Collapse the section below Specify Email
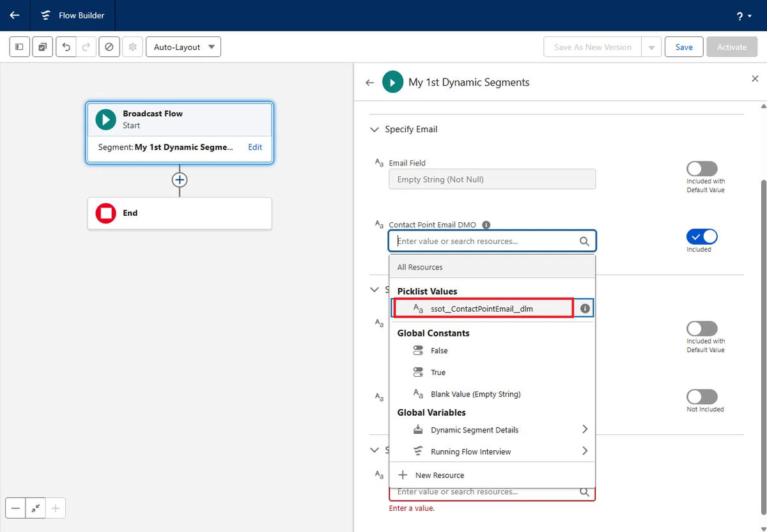This screenshot has height=532, width=767. tap(375, 289)
